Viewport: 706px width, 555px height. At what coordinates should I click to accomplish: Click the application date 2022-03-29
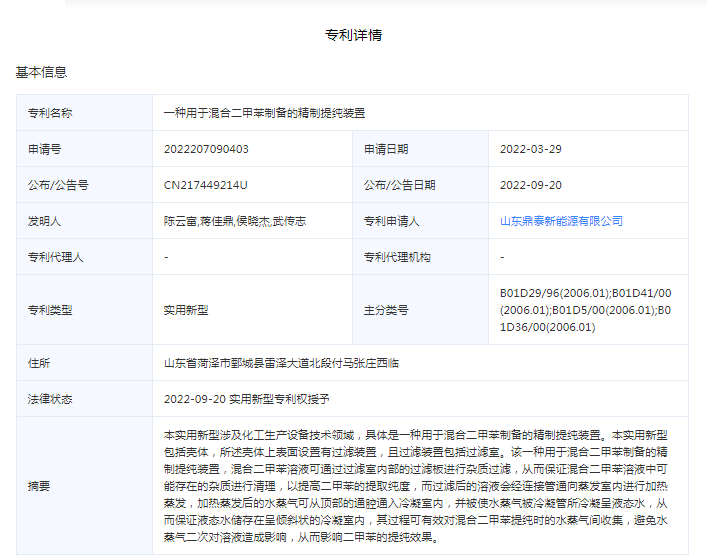530,149
